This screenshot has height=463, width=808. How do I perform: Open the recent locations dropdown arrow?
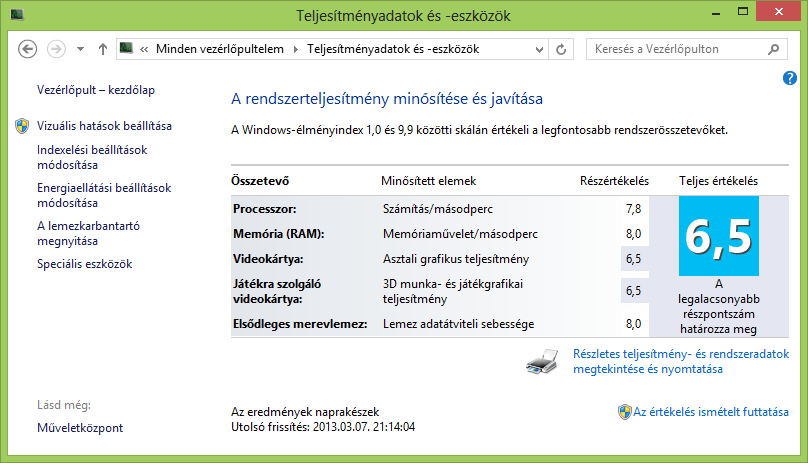point(80,49)
